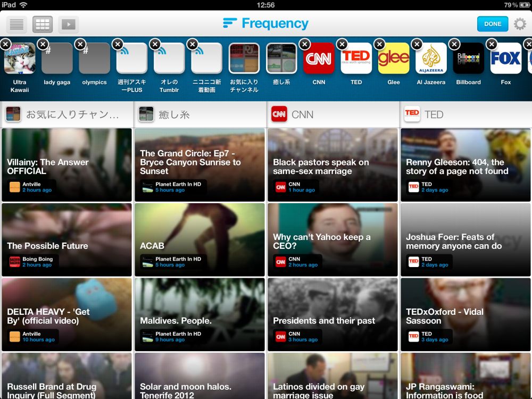The width and height of the screenshot is (532, 399).
Task: Remove the Fox channel
Action: pos(491,44)
